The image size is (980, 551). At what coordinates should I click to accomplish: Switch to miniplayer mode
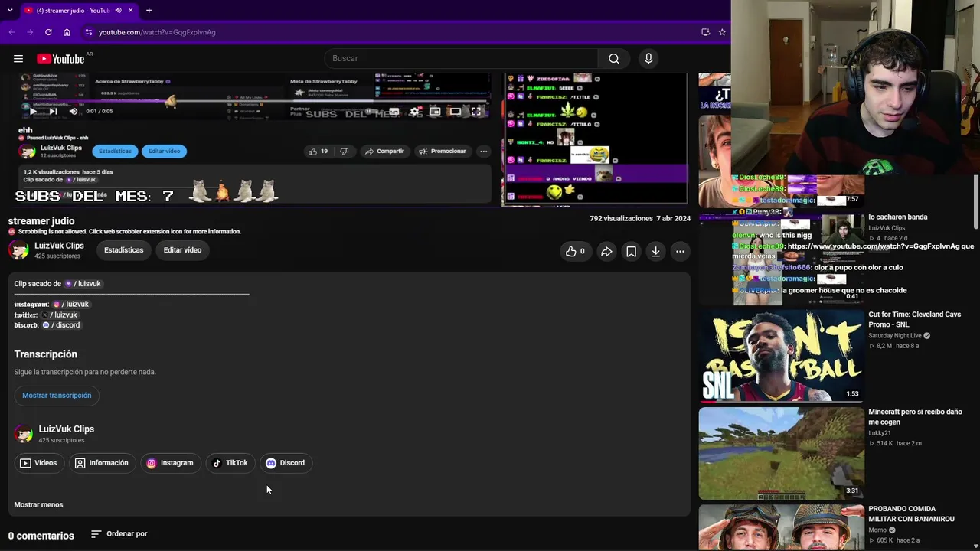435,111
